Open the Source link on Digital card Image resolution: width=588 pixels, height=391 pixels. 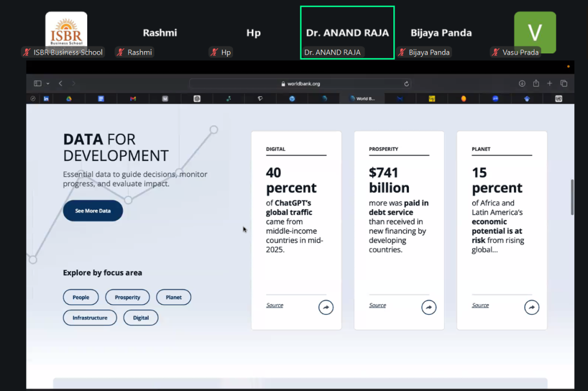274,305
